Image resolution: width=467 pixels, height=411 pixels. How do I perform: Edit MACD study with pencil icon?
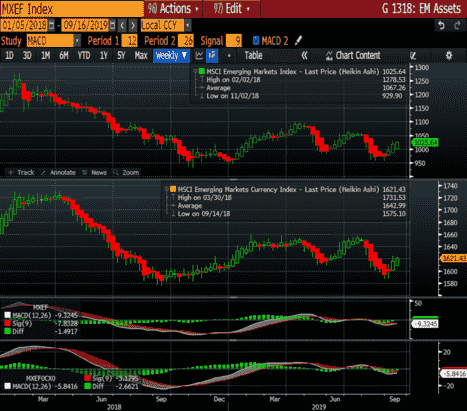click(x=298, y=41)
